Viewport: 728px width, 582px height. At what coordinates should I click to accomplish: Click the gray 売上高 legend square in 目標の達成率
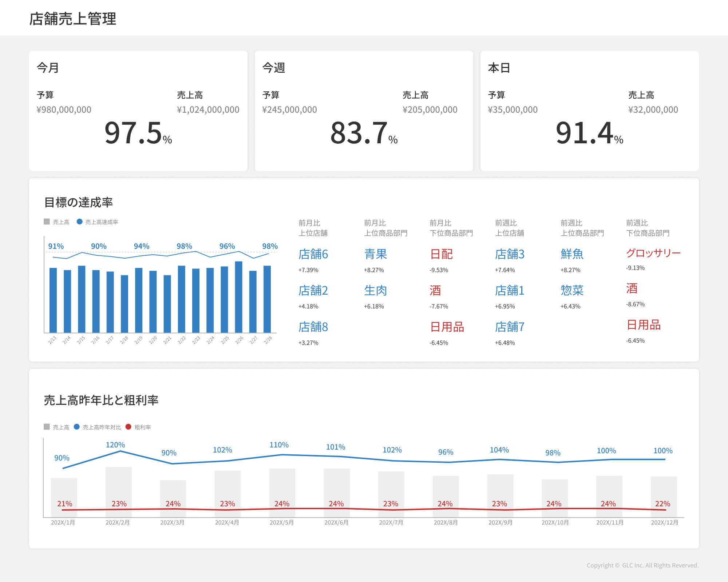click(47, 222)
